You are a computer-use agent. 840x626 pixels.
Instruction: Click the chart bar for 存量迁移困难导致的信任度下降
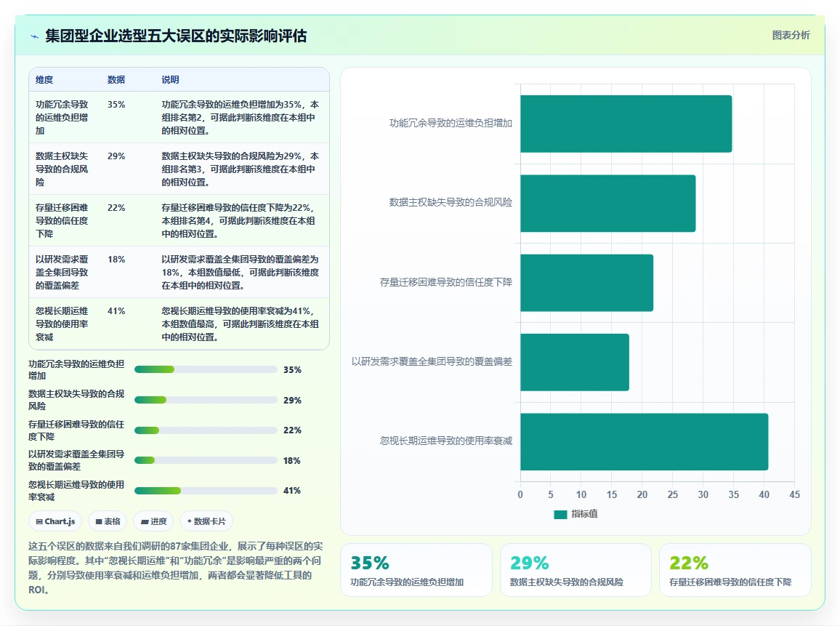pyautogui.click(x=586, y=283)
